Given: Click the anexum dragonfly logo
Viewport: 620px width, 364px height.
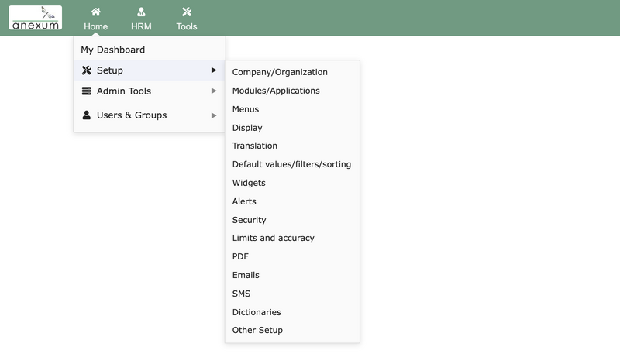Looking at the screenshot, I should click(36, 18).
